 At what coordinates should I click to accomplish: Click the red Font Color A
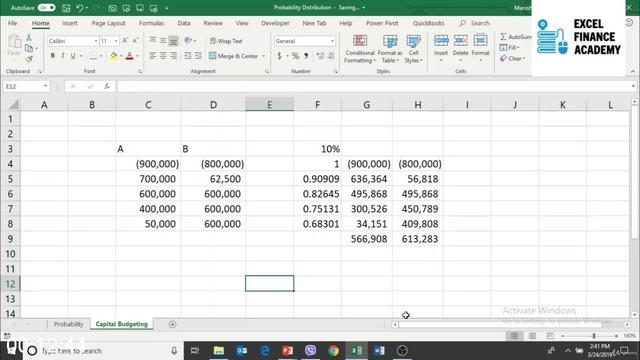pyautogui.click(x=129, y=56)
